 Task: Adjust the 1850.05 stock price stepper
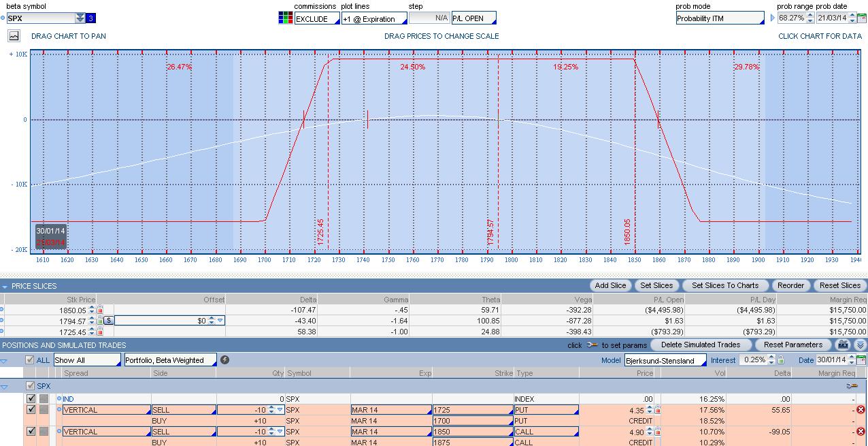click(x=90, y=310)
